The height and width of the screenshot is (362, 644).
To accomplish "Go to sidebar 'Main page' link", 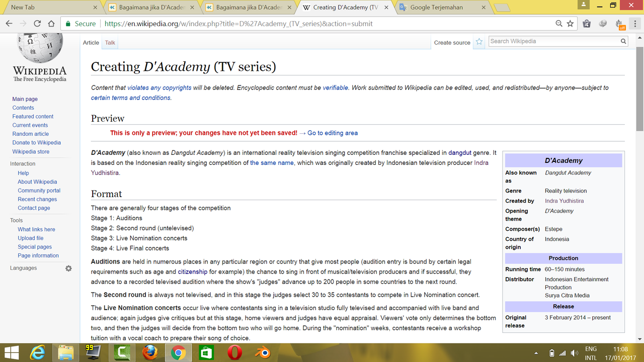I will click(x=25, y=99).
